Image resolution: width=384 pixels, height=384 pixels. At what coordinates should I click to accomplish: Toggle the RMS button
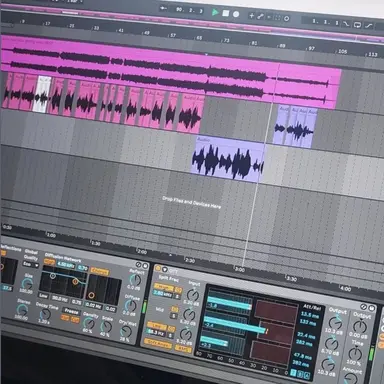(182, 349)
